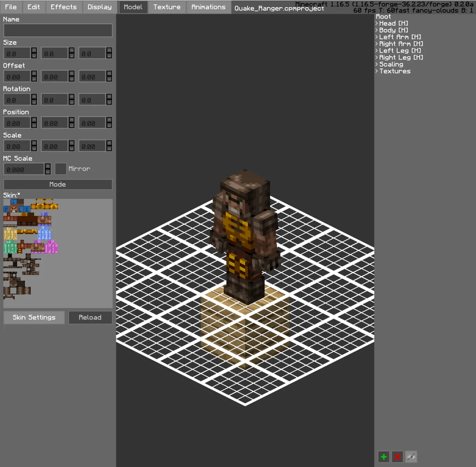476x467 pixels.
Task: Click the second Scale value field
Action: click(55, 146)
